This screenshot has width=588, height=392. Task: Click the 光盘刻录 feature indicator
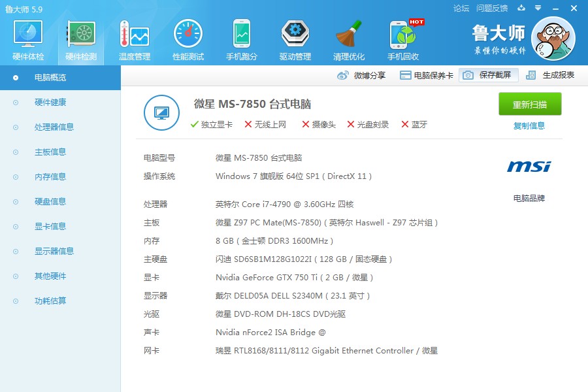coord(368,125)
